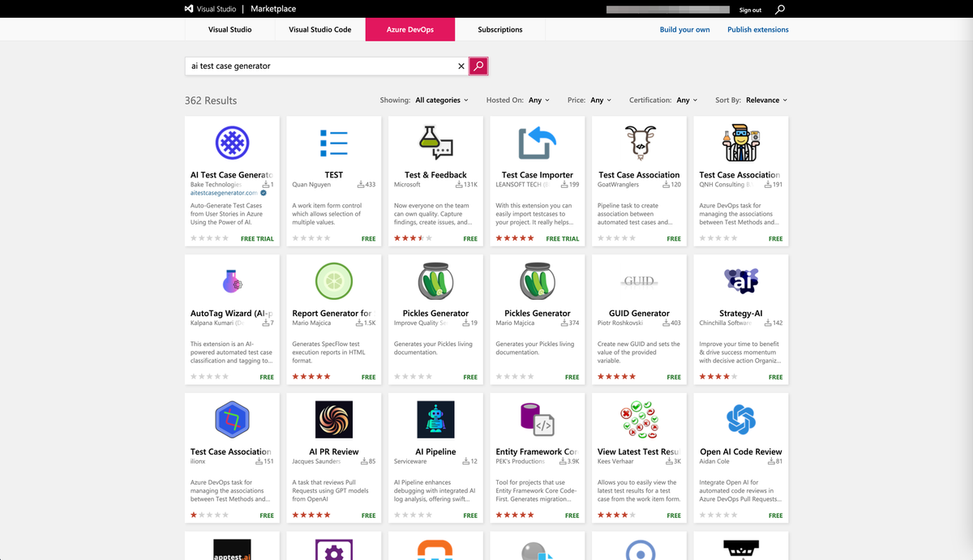The height and width of the screenshot is (560, 973).
Task: Click into the search text field
Action: (x=320, y=66)
